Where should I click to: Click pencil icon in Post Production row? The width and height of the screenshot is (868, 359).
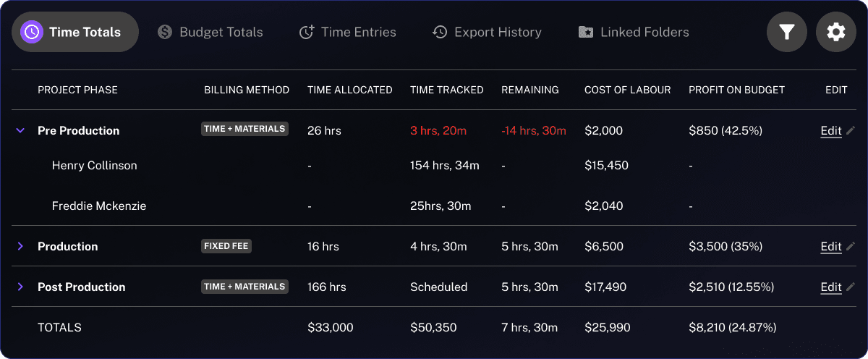point(851,287)
